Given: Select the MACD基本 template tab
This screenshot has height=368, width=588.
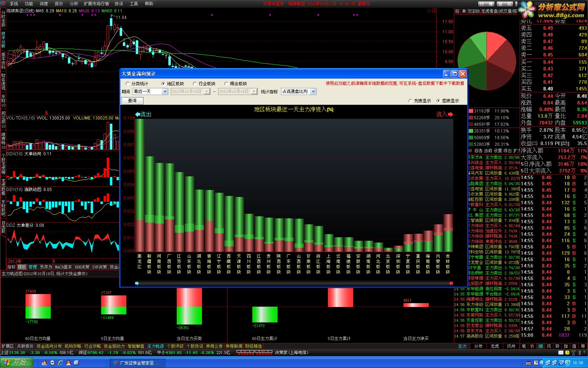Looking at the screenshot, I should tap(63, 267).
